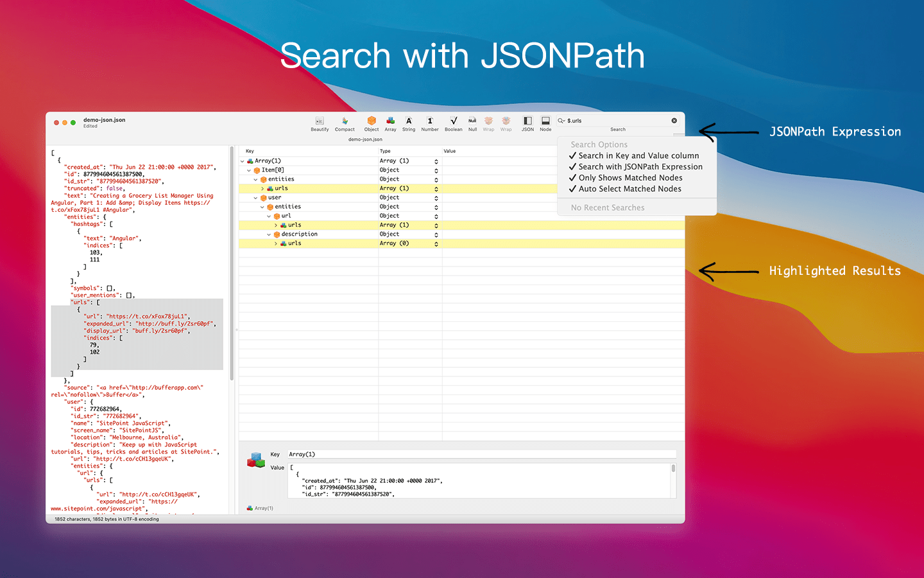Switch to Node view mode
This screenshot has height=578, width=924.
[x=545, y=123]
